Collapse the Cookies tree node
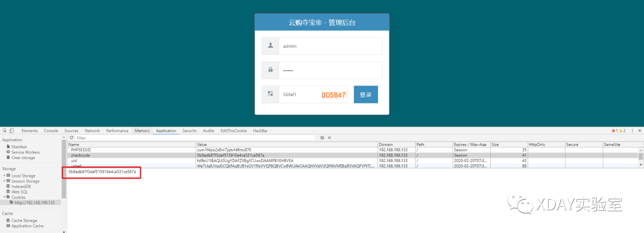 [5, 197]
